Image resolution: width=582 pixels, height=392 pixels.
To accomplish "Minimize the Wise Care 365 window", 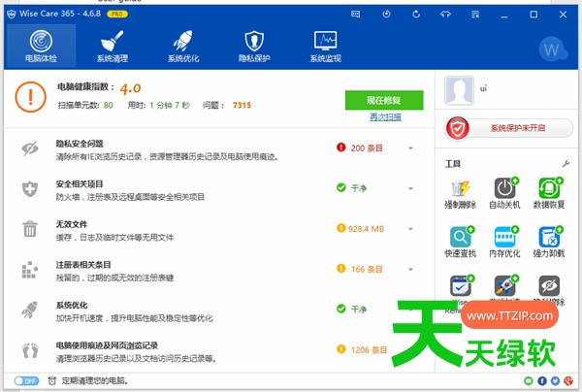I will pyautogui.click(x=504, y=15).
